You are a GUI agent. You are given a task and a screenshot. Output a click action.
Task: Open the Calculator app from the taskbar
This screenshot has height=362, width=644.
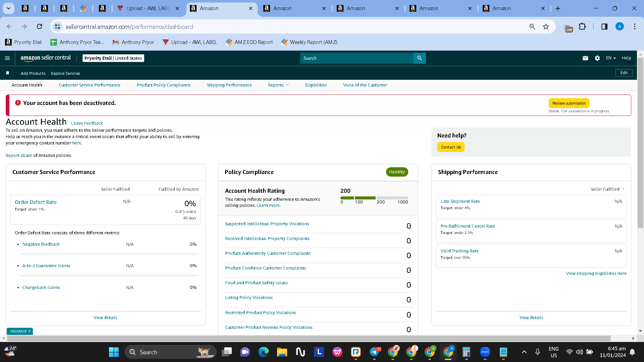click(467, 352)
